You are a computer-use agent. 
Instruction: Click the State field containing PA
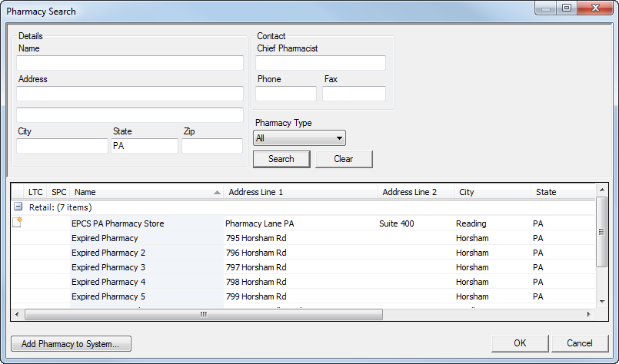(x=145, y=146)
